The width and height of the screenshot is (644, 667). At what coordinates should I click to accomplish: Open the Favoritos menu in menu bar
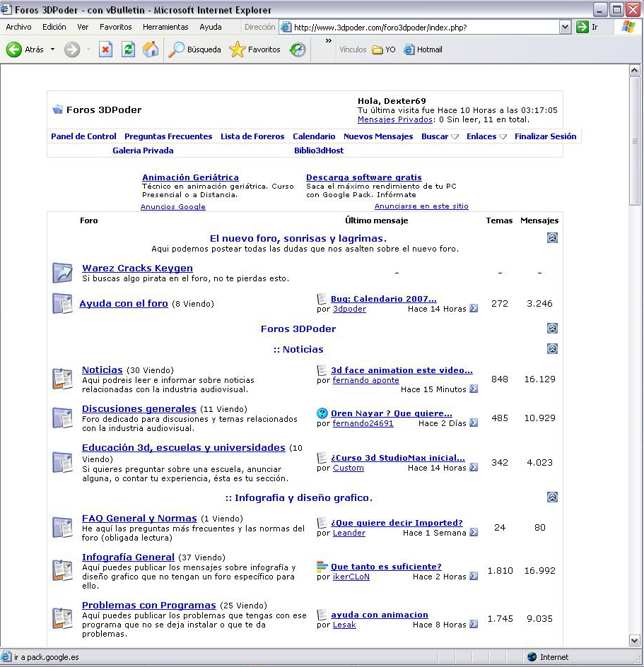(116, 27)
